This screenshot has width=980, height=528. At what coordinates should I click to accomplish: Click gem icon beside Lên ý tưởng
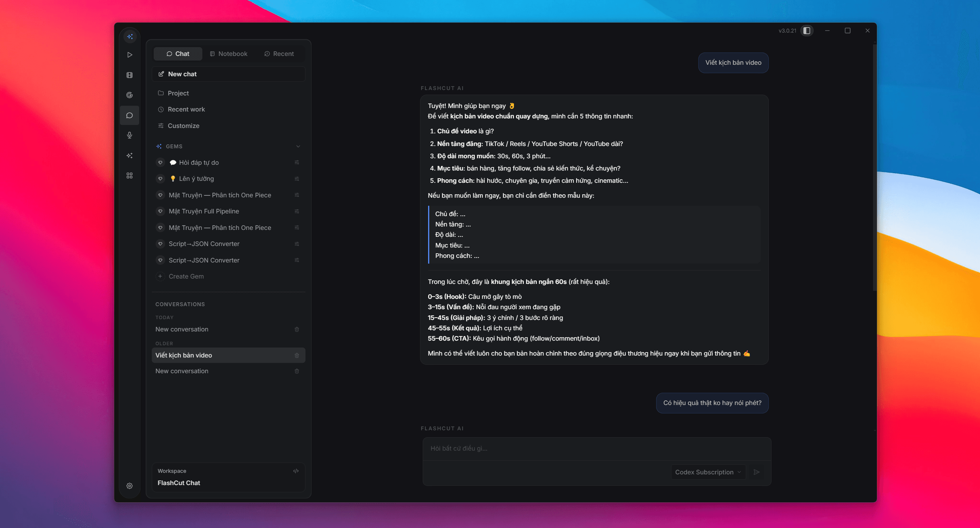(x=161, y=179)
